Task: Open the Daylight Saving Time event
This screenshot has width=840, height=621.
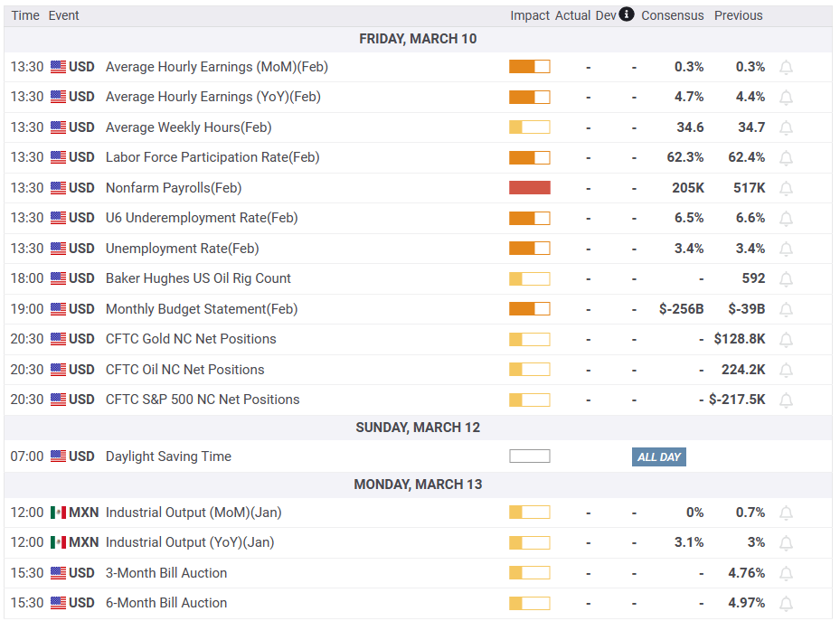Action: [168, 456]
